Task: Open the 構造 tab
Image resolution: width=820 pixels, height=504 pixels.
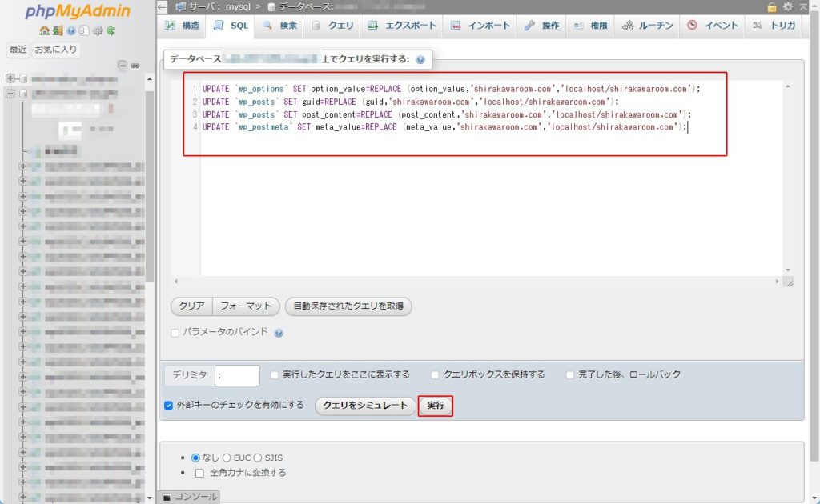Action: (183, 26)
